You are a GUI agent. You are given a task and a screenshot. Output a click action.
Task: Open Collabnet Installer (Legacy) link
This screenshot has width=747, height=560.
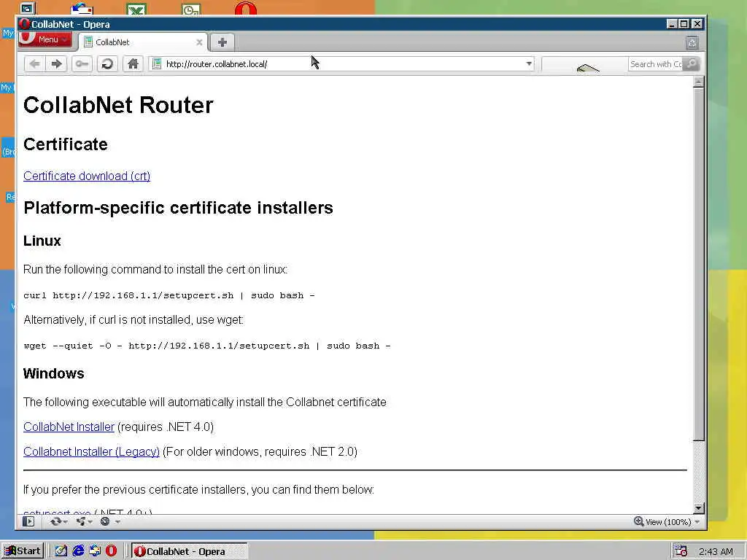[91, 452]
